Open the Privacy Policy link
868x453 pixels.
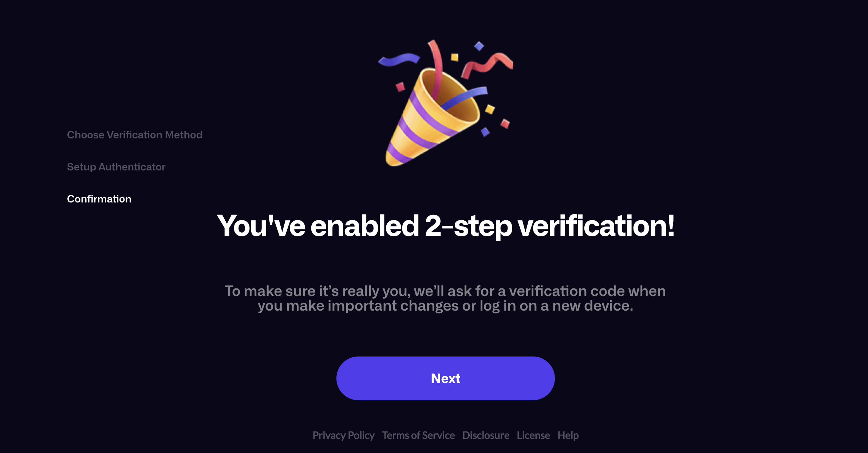343,435
